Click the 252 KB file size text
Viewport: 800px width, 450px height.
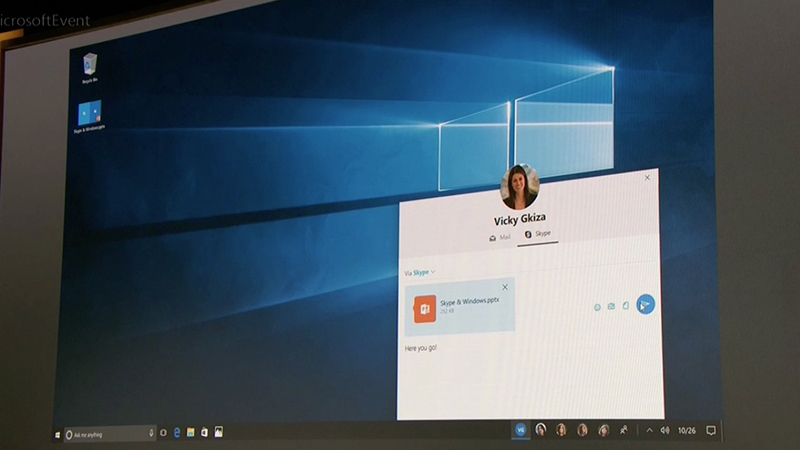pos(447,311)
